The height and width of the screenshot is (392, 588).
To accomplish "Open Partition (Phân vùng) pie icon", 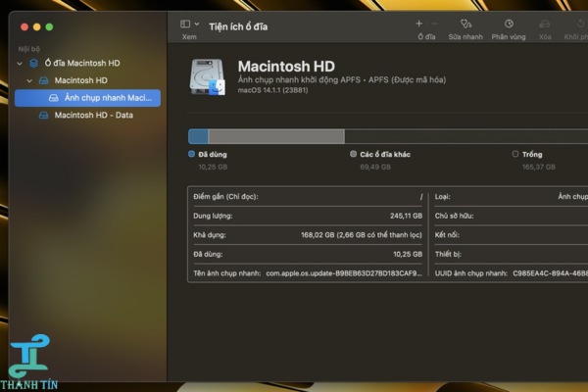I will (509, 24).
